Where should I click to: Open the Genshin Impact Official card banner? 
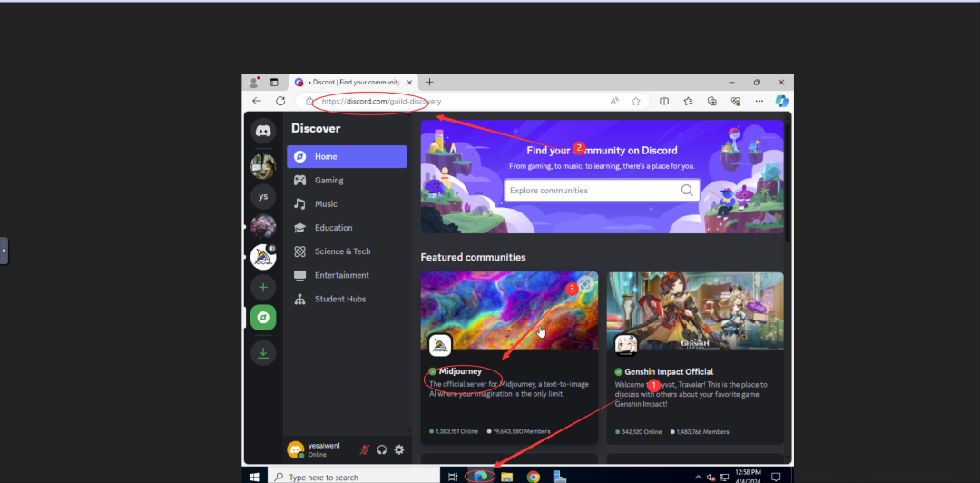(x=695, y=310)
